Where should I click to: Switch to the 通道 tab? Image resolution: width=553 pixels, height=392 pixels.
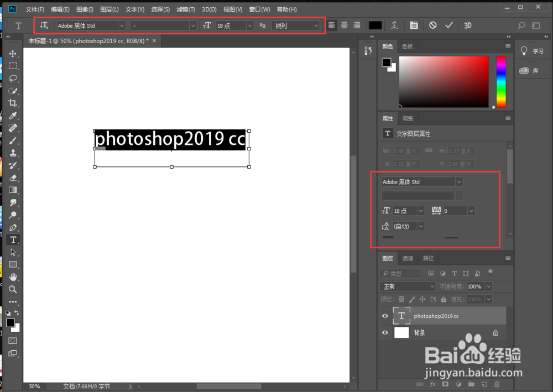[x=408, y=258]
